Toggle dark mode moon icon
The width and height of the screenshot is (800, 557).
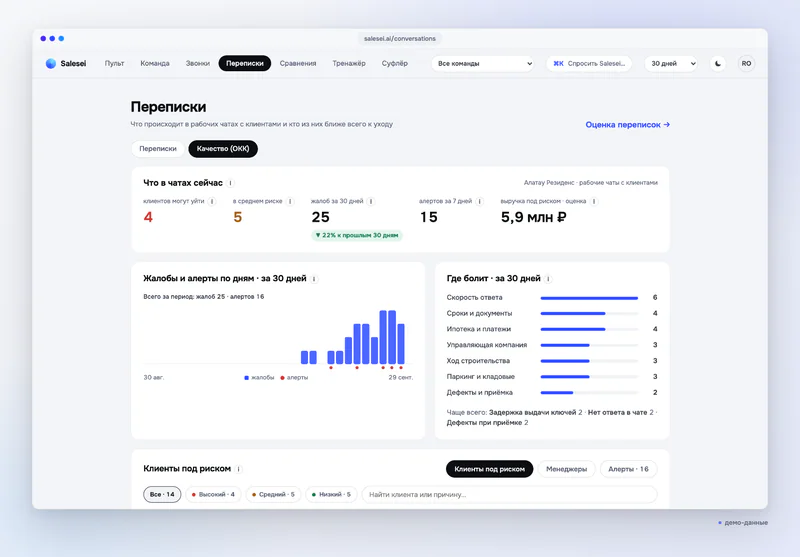(x=718, y=63)
